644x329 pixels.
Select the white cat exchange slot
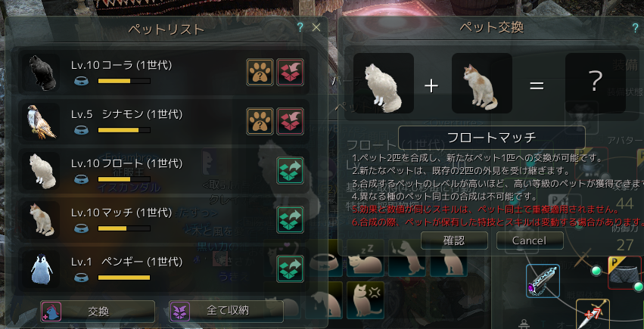coord(383,83)
